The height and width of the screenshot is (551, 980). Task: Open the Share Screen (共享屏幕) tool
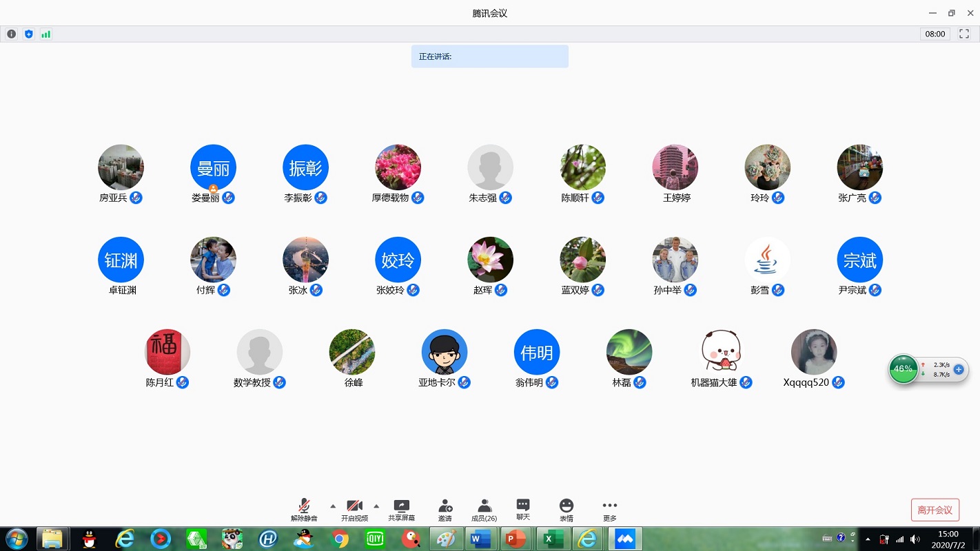[401, 510]
